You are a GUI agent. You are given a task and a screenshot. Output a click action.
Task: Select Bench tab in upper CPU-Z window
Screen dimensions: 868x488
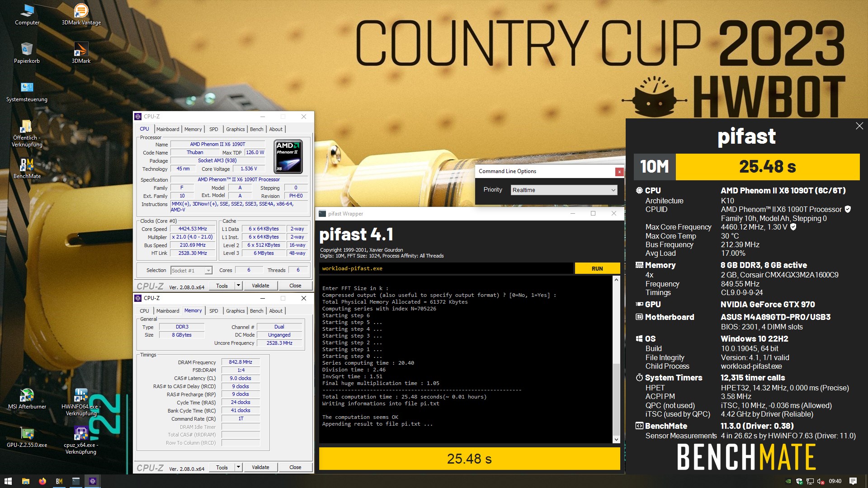257,129
